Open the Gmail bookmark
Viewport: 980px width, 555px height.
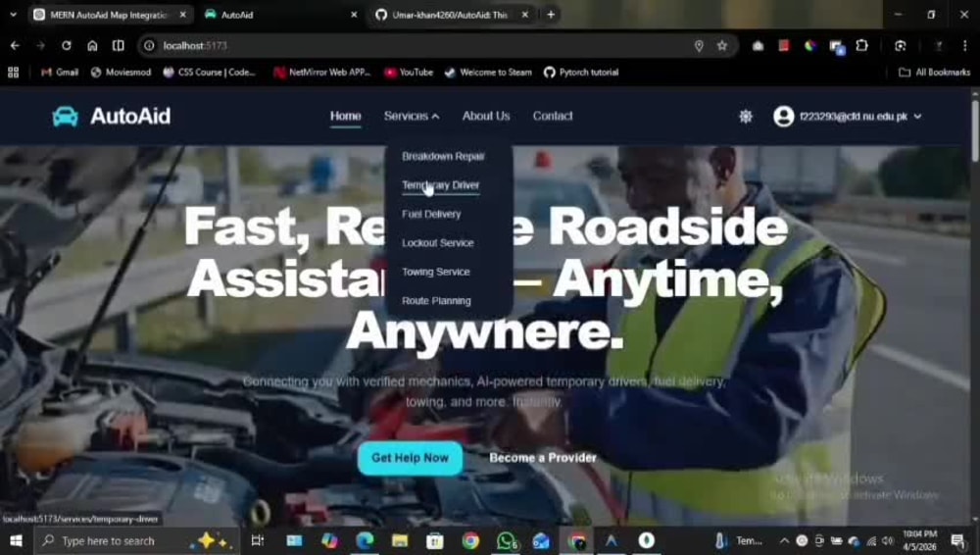click(x=60, y=73)
